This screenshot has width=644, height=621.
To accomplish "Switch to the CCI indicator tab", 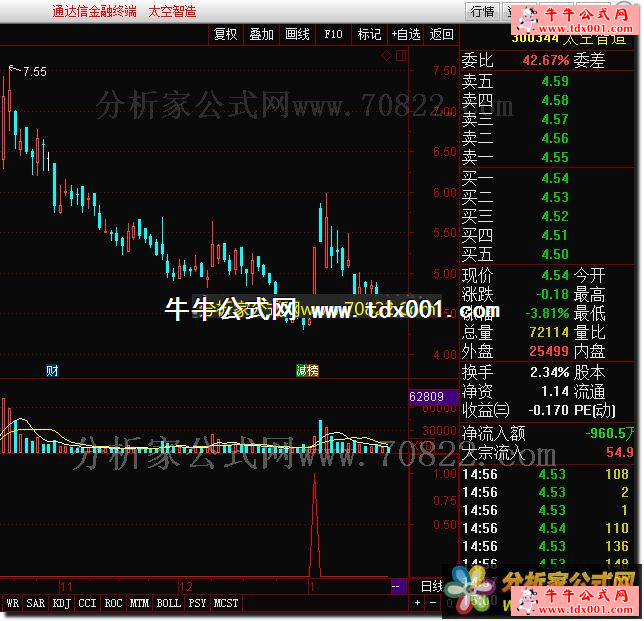I will point(87,603).
